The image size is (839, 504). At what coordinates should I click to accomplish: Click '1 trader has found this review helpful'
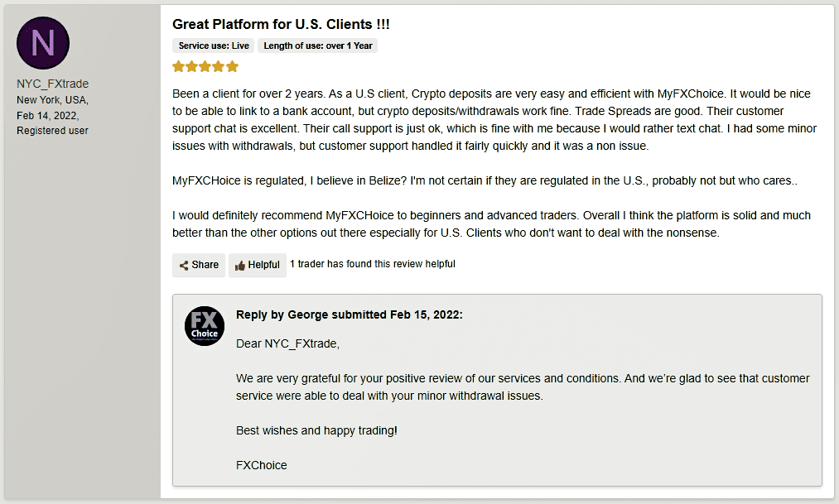(373, 264)
